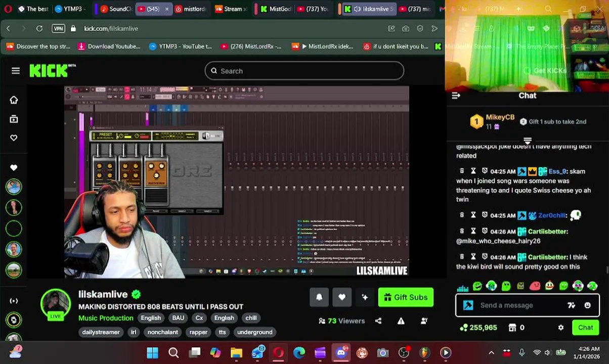
Task: Open MikeyCB's profile in gift leaderboard
Action: point(500,117)
